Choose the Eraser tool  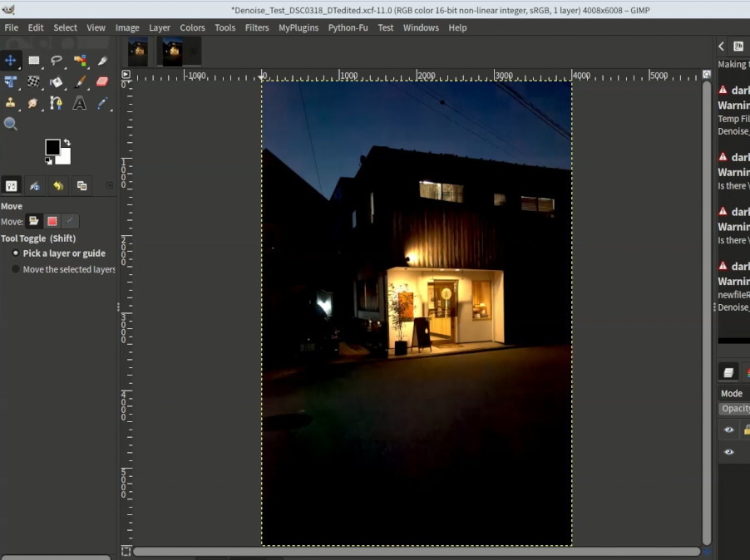coord(102,81)
